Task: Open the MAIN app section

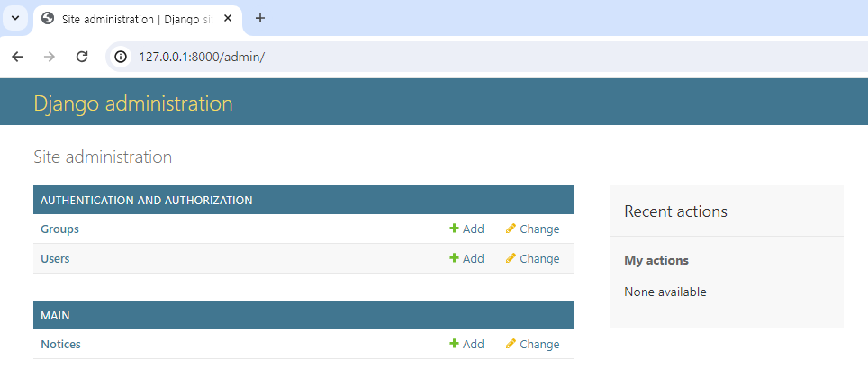Action: [x=55, y=315]
